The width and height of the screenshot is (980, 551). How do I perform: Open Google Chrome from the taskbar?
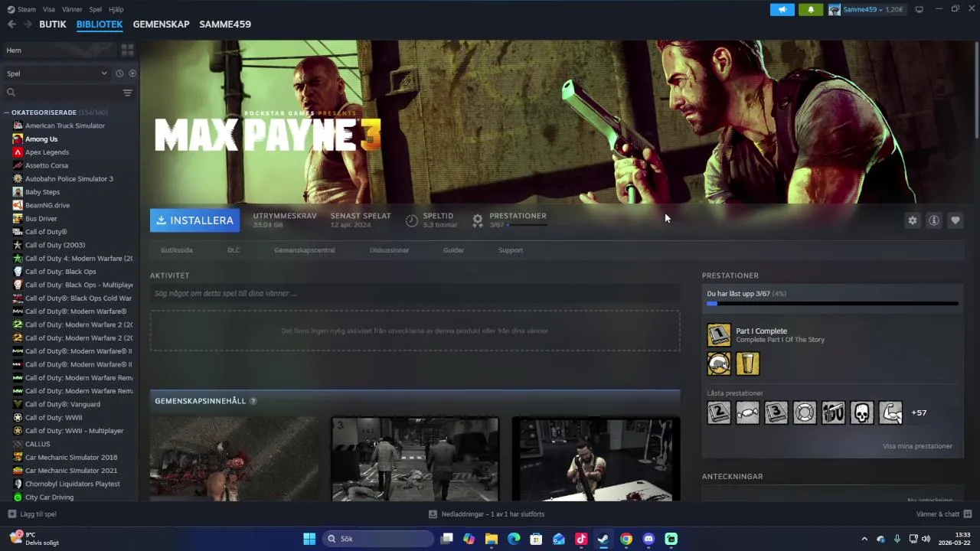(626, 539)
